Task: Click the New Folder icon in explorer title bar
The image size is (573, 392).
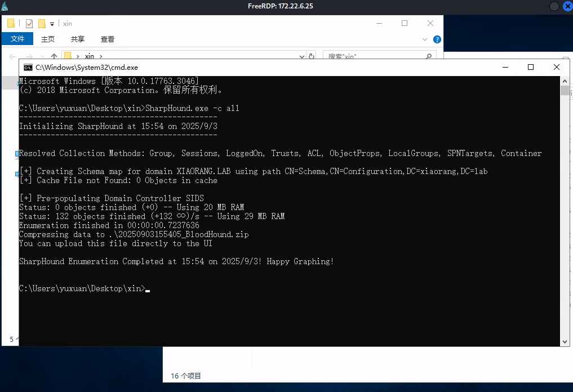Action: pos(42,24)
